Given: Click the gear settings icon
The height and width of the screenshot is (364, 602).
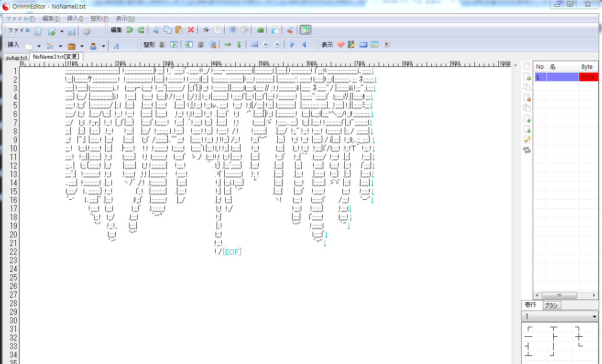Looking at the screenshot, I should [87, 32].
